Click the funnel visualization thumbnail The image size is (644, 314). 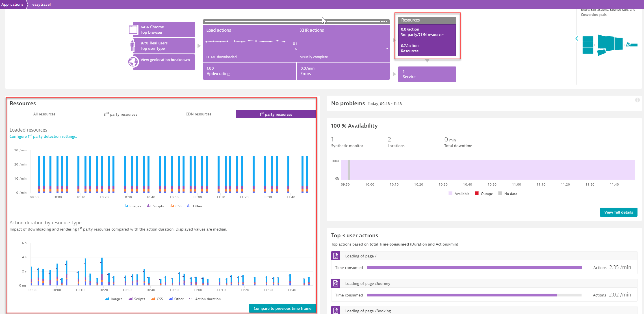(610, 45)
